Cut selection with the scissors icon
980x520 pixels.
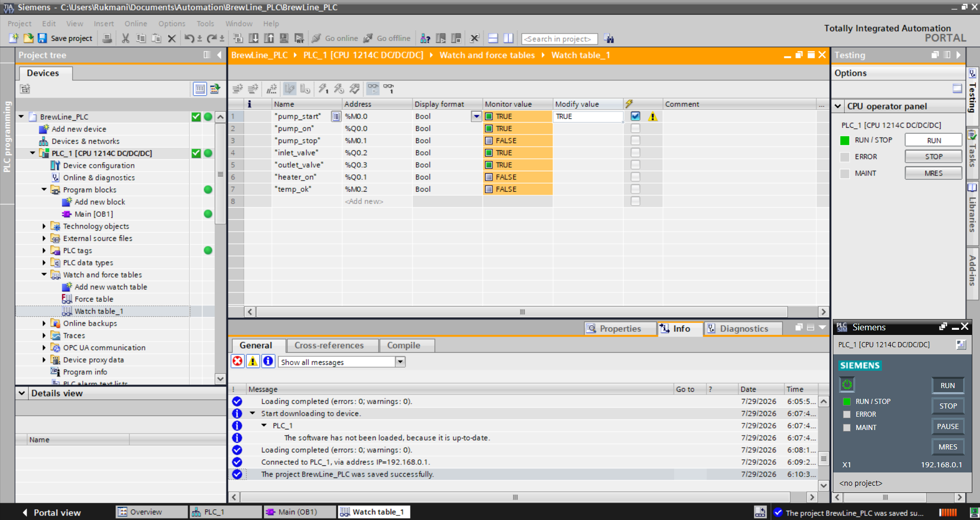click(x=125, y=38)
